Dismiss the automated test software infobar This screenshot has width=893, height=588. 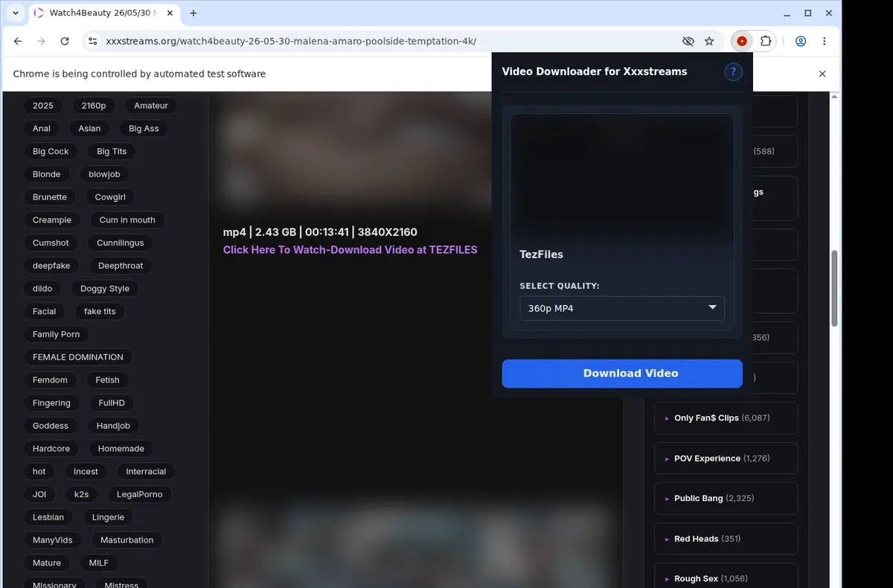point(822,74)
